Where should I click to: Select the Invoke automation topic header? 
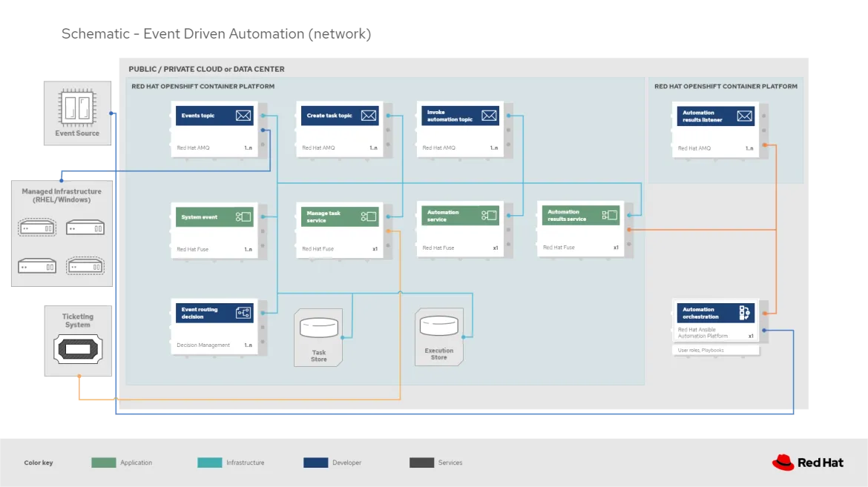point(460,116)
